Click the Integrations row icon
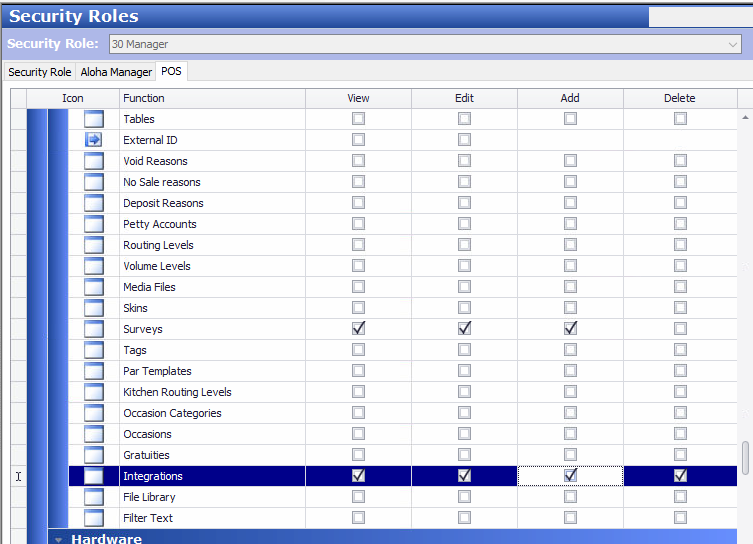The width and height of the screenshot is (753, 544). pos(94,476)
